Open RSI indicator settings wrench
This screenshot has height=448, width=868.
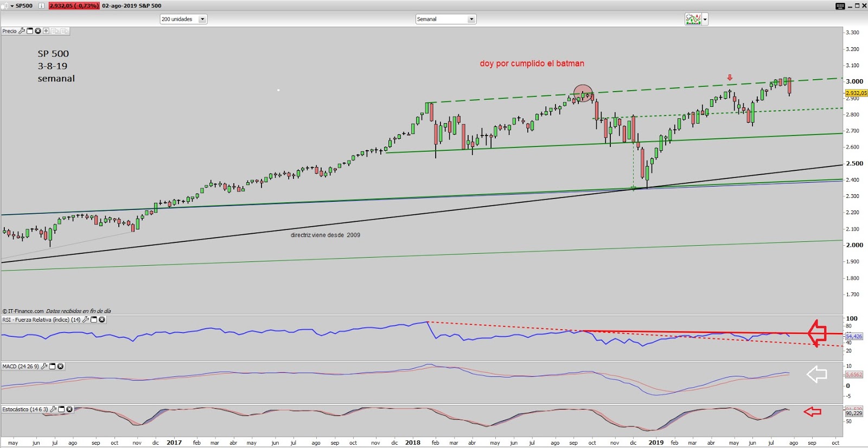pyautogui.click(x=85, y=319)
